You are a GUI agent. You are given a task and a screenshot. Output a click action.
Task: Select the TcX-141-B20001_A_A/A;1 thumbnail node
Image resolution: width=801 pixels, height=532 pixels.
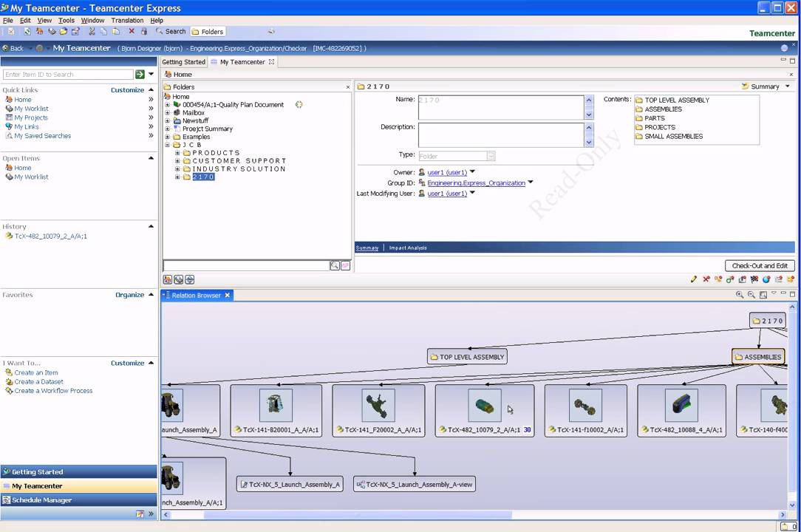coord(276,410)
